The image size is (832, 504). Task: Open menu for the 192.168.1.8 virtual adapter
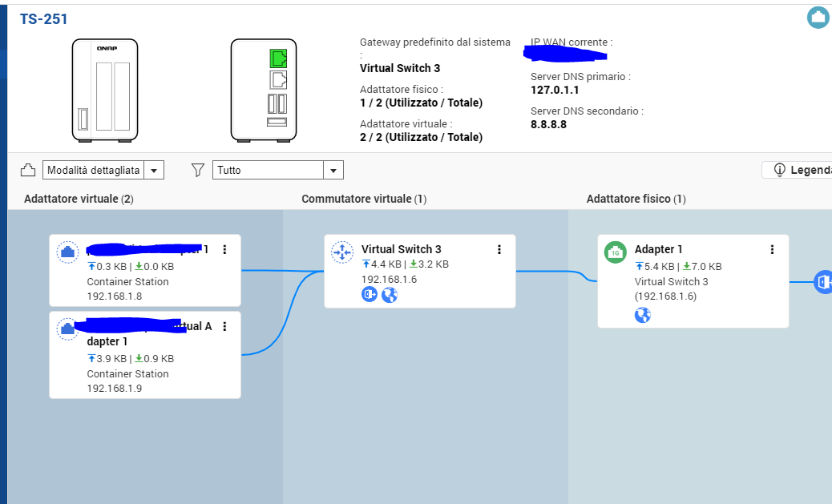225,250
